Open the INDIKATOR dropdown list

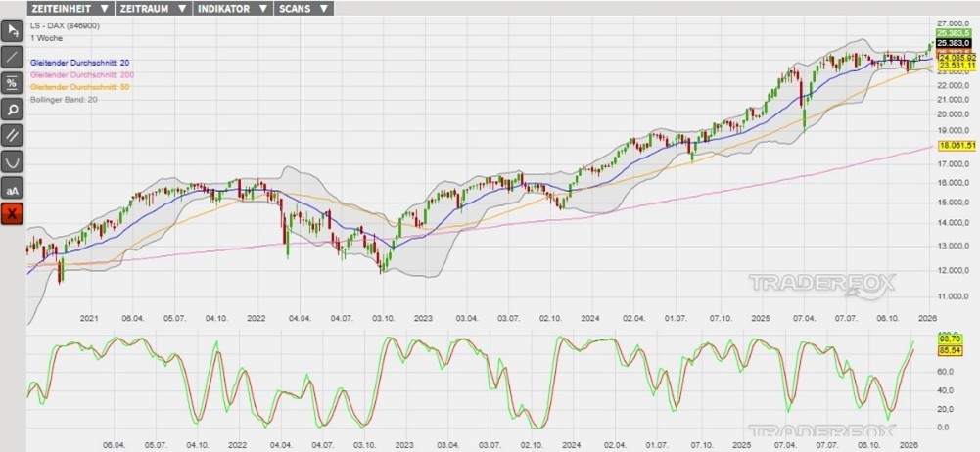pos(231,8)
